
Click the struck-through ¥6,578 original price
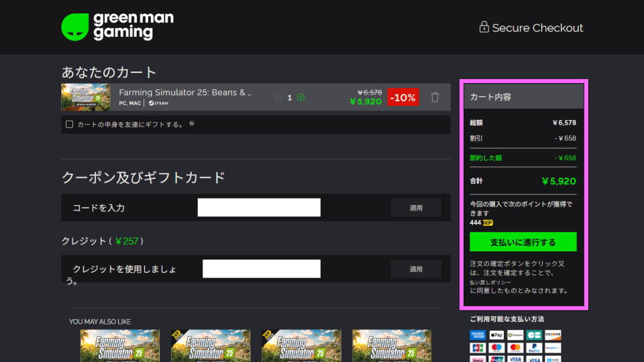(369, 93)
